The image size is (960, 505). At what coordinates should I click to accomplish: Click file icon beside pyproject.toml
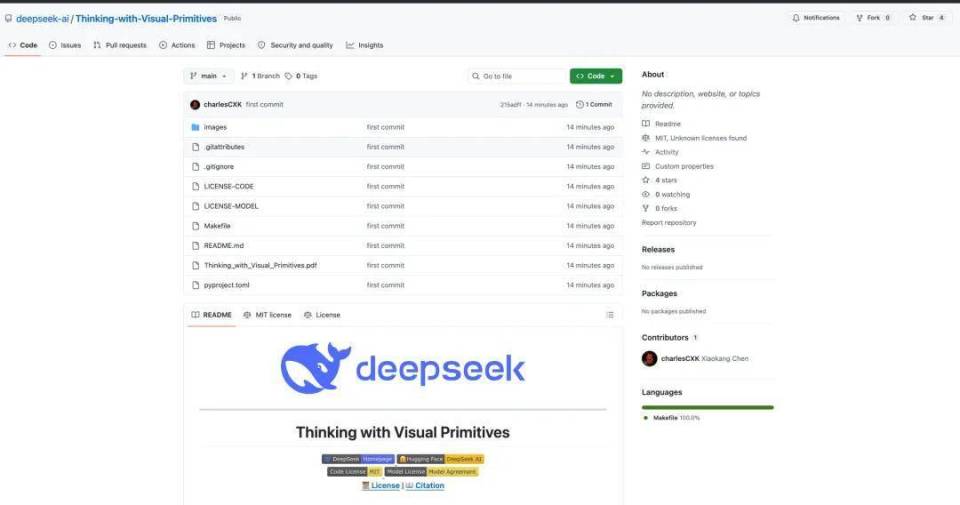point(195,285)
